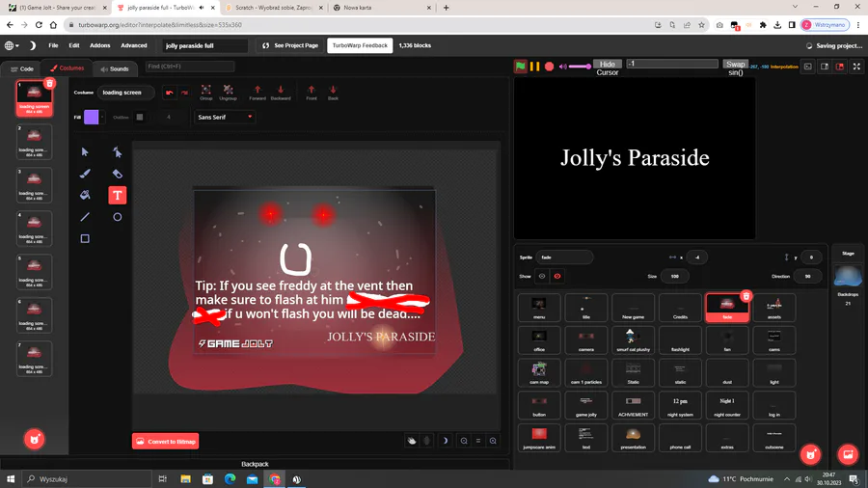Adjust the purple volume slider

[580, 67]
